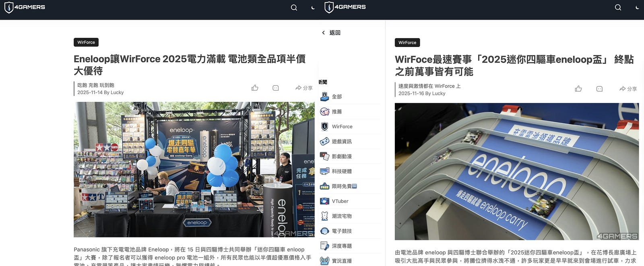This screenshot has width=644, height=266.
Task: Click the VTuber category icon
Action: click(x=324, y=201)
